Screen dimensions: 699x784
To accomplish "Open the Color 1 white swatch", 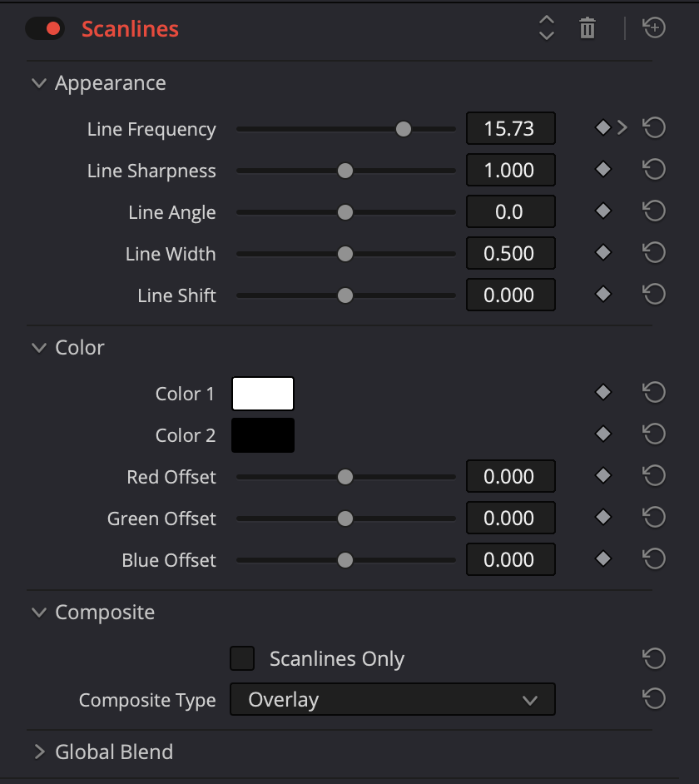I will tap(262, 393).
